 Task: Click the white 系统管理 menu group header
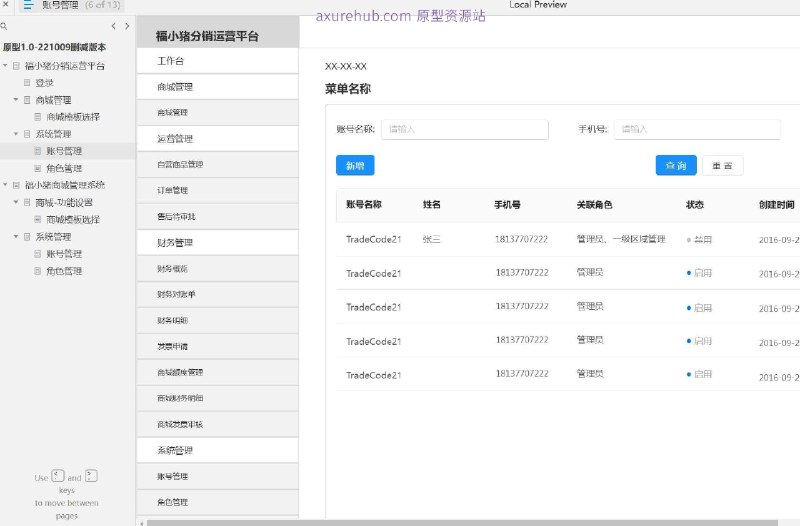click(x=217, y=450)
